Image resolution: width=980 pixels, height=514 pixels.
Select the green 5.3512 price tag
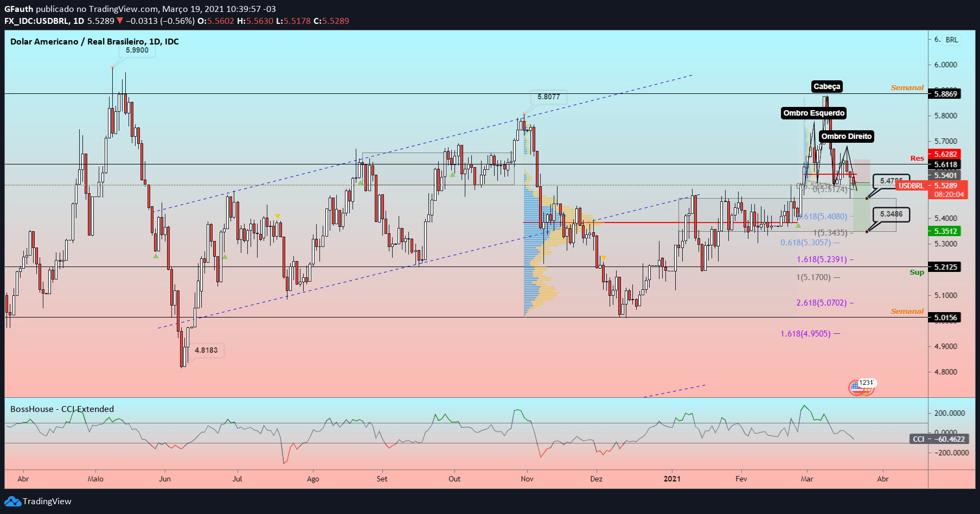click(945, 231)
